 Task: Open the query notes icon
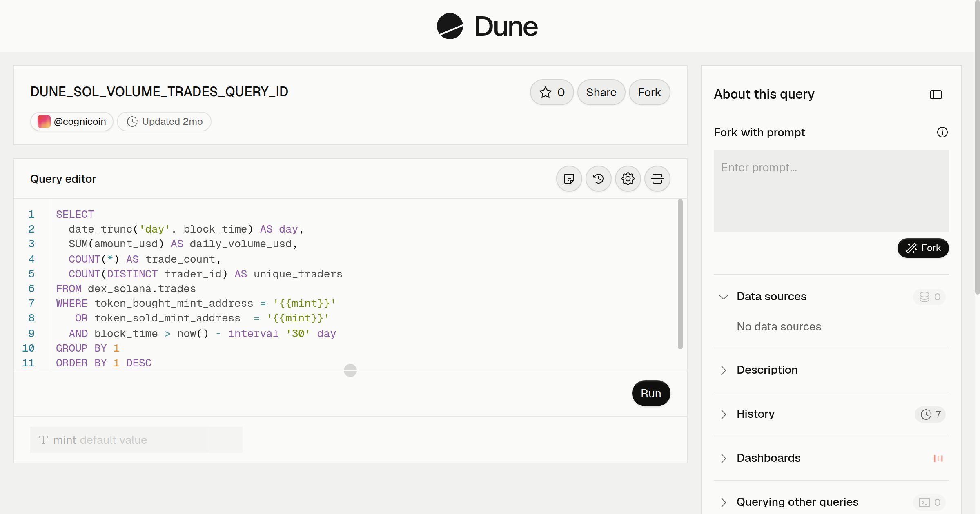tap(569, 179)
